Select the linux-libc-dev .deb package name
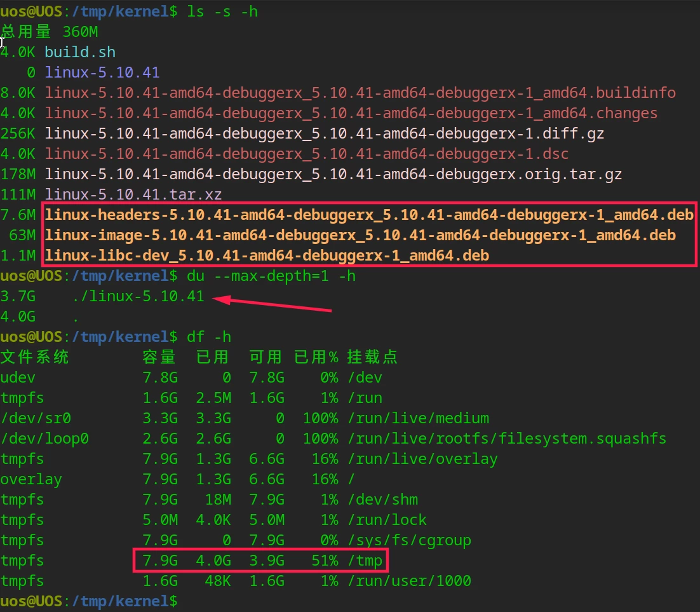This screenshot has height=612, width=700. [x=267, y=255]
